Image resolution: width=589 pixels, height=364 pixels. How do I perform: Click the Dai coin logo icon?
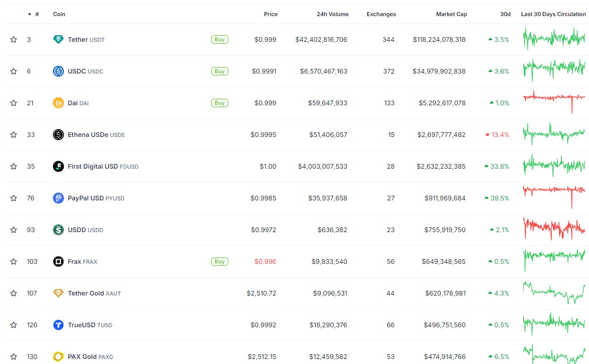pyautogui.click(x=58, y=103)
